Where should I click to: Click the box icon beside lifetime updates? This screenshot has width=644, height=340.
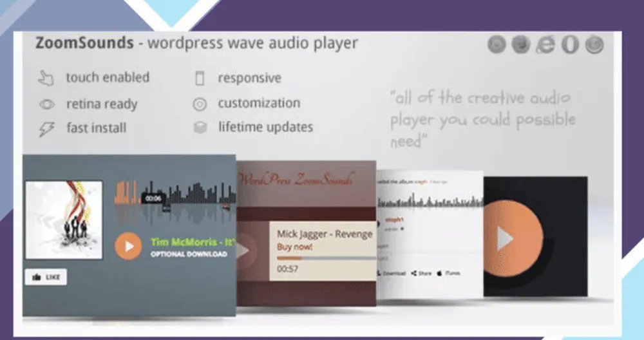point(200,127)
